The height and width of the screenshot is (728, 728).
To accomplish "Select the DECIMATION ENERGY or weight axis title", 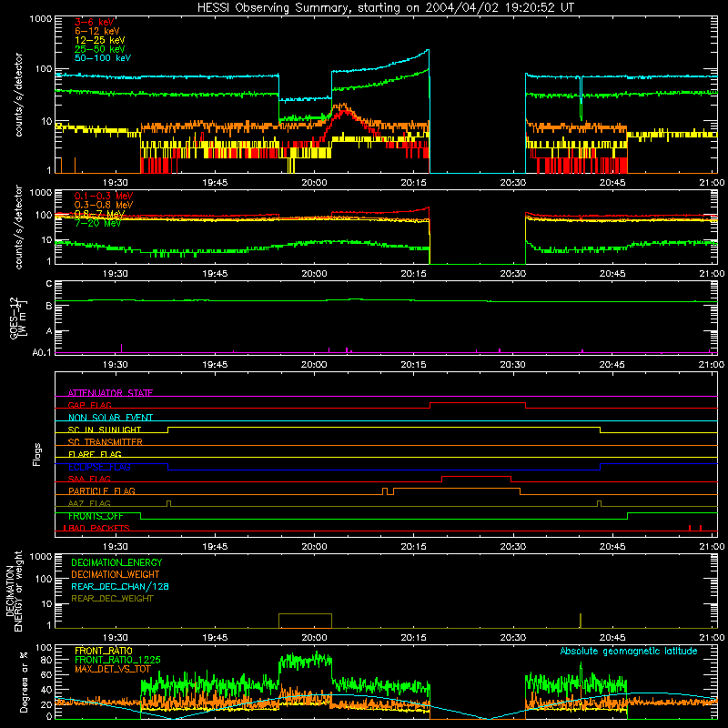I will coord(14,591).
